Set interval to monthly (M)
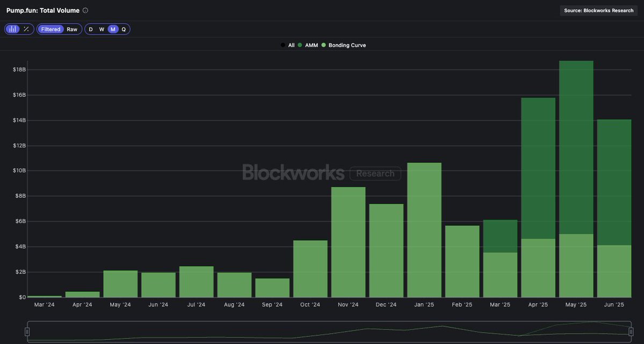The width and height of the screenshot is (644, 344). 113,29
